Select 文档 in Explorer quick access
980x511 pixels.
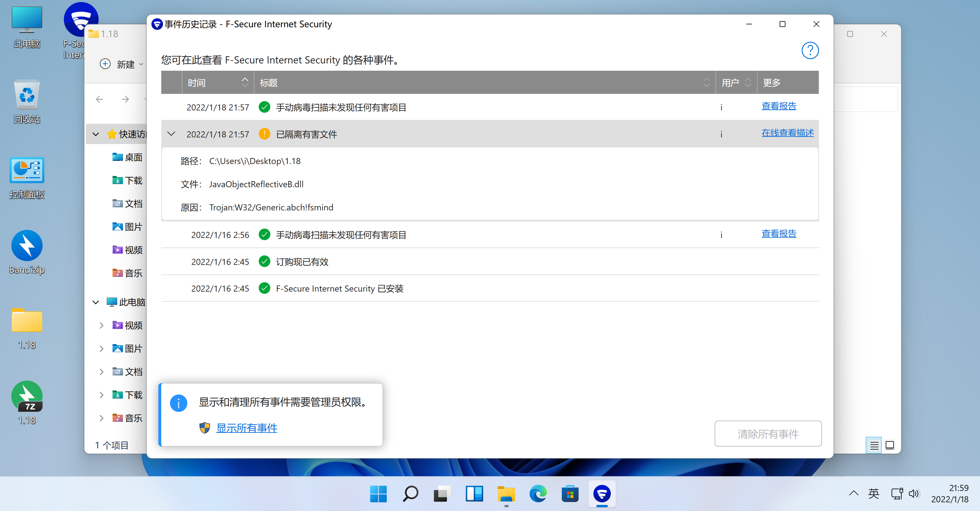pyautogui.click(x=127, y=203)
